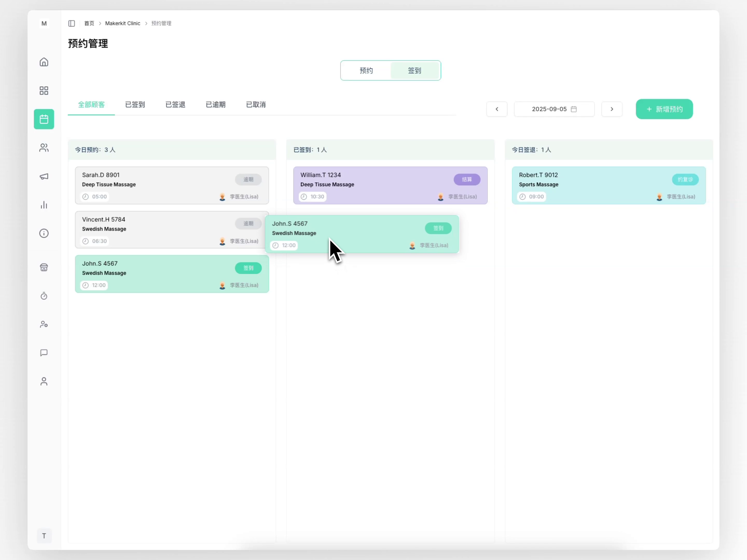Select the 已取消 tab
This screenshot has width=747, height=560.
256,105
